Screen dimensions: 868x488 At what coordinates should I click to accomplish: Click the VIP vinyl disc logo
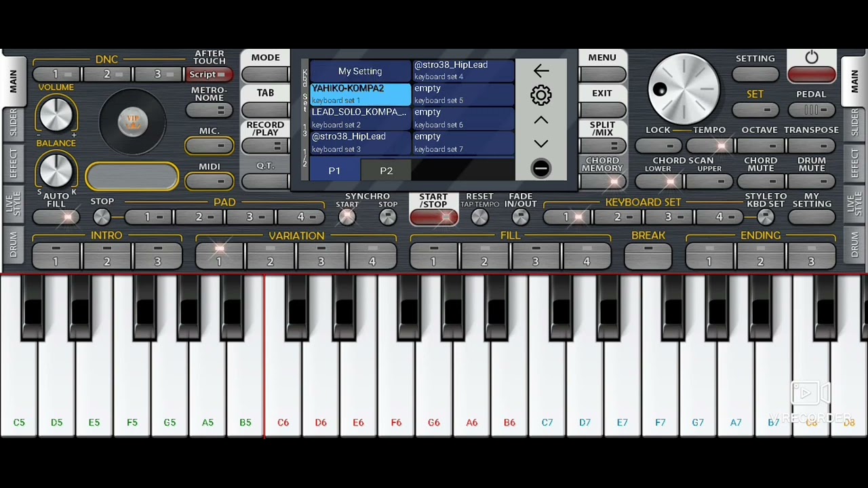pos(132,122)
